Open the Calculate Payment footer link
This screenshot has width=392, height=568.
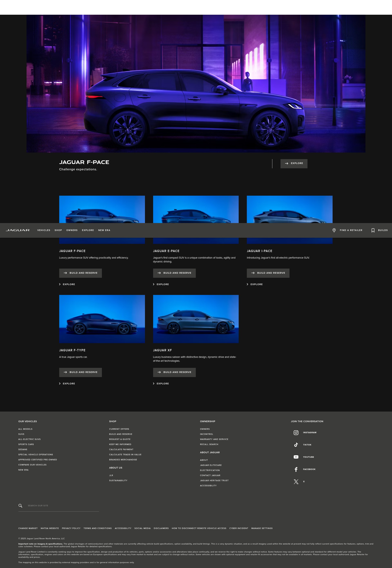click(x=121, y=450)
